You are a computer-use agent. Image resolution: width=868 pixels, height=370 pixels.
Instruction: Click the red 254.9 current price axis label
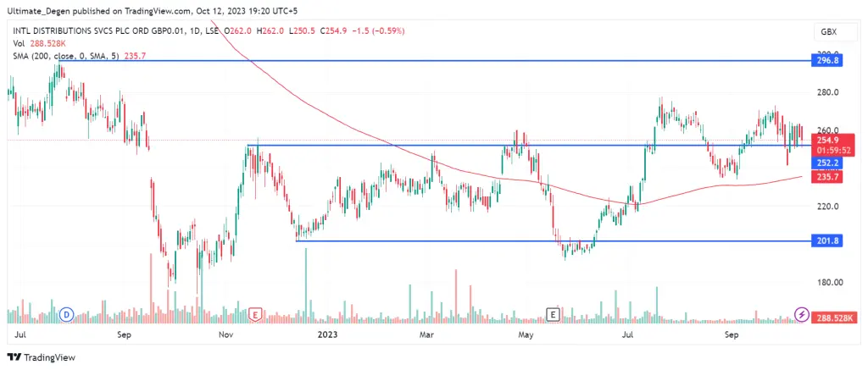point(826,140)
